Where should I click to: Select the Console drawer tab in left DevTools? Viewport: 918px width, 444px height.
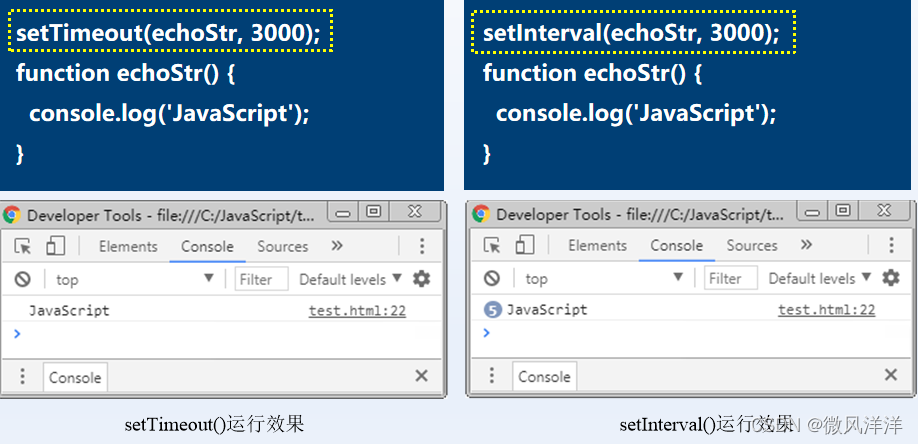[75, 377]
